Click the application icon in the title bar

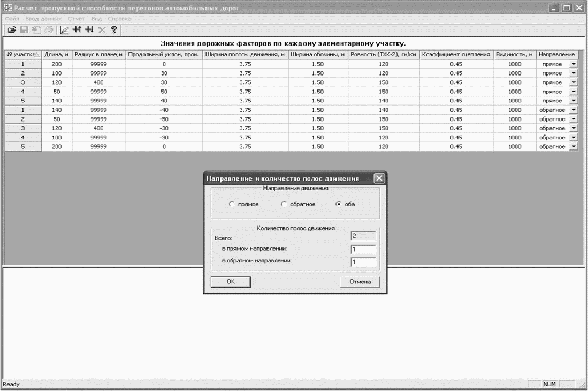(7, 7)
